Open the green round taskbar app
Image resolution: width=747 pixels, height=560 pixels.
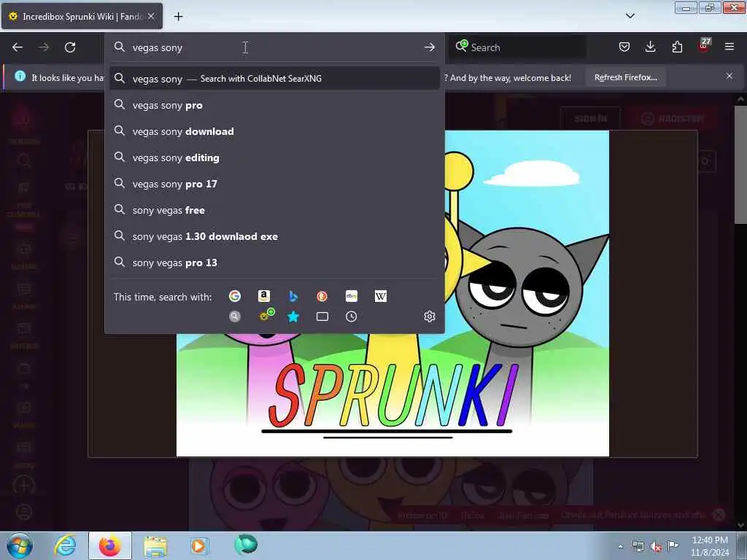246,545
